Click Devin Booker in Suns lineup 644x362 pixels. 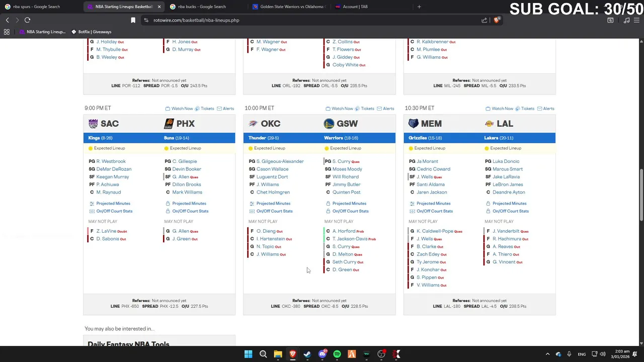[x=187, y=169]
